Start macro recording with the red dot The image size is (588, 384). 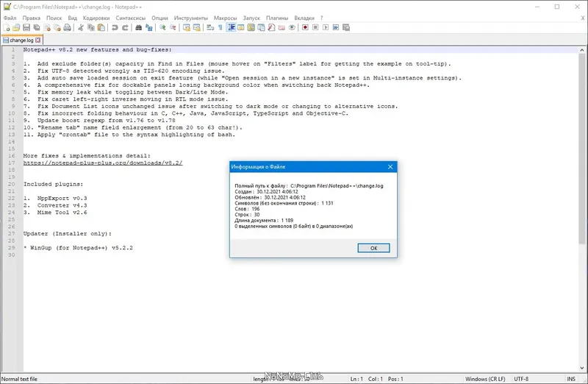point(305,27)
